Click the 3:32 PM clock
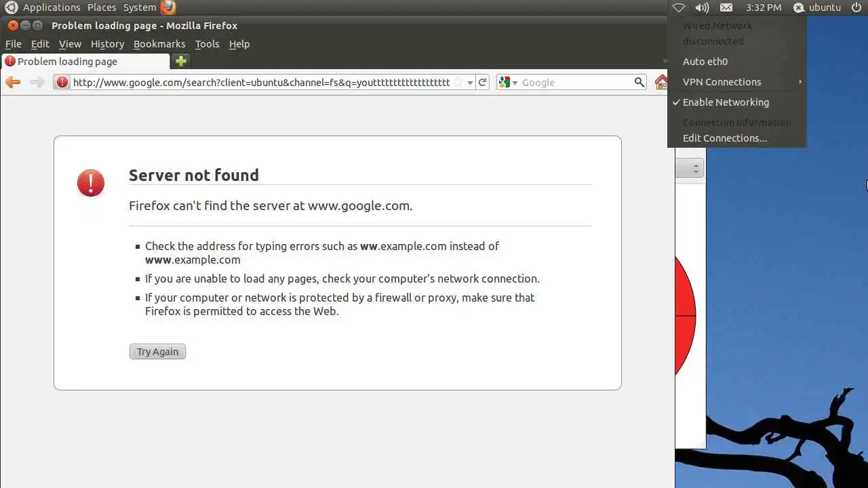The height and width of the screenshot is (488, 868). [763, 7]
